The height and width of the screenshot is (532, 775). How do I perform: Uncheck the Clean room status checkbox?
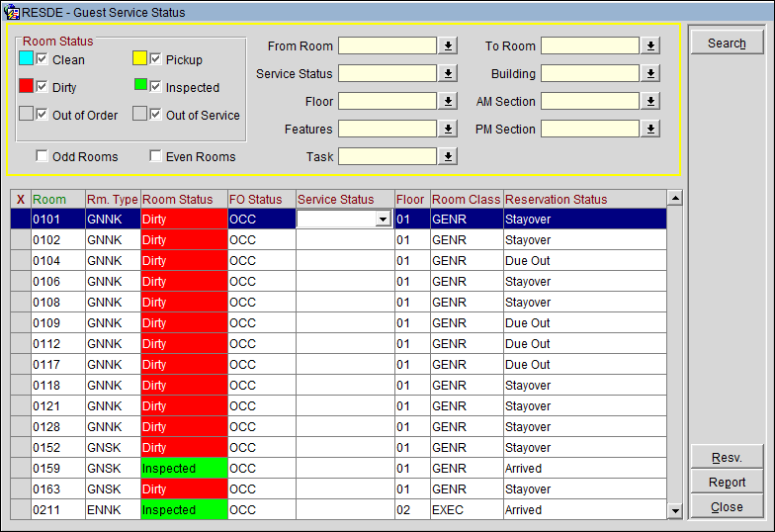pos(43,59)
